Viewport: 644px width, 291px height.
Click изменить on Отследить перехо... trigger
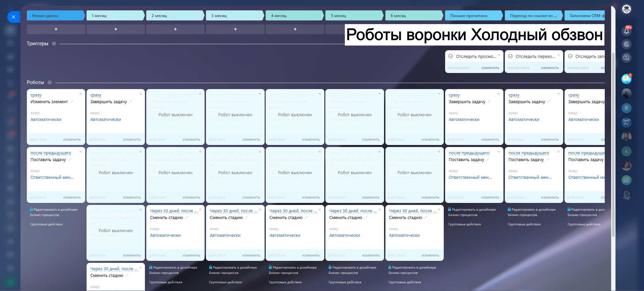tap(550, 68)
